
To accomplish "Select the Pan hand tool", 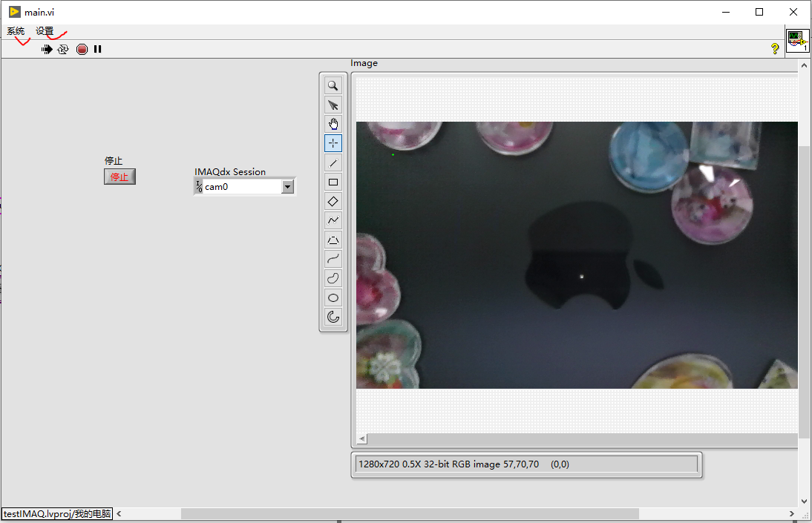I will point(333,125).
